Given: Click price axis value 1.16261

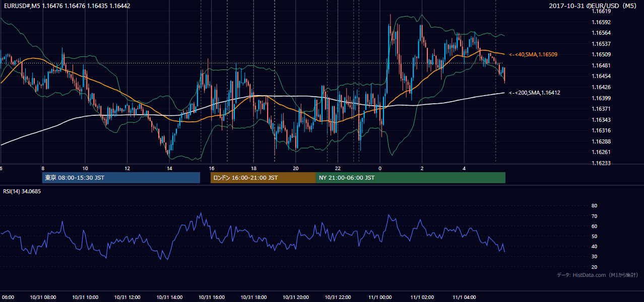Looking at the screenshot, I should tap(601, 152).
